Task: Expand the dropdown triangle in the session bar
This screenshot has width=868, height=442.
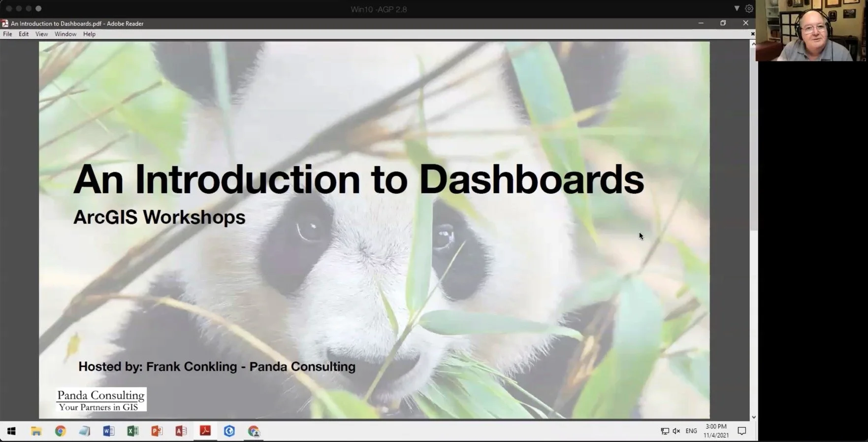Action: click(737, 8)
